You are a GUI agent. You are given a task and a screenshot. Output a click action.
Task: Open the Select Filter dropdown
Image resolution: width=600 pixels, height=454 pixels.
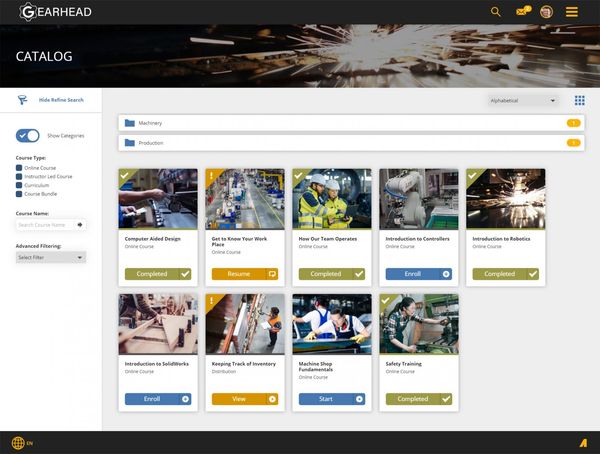pyautogui.click(x=51, y=257)
